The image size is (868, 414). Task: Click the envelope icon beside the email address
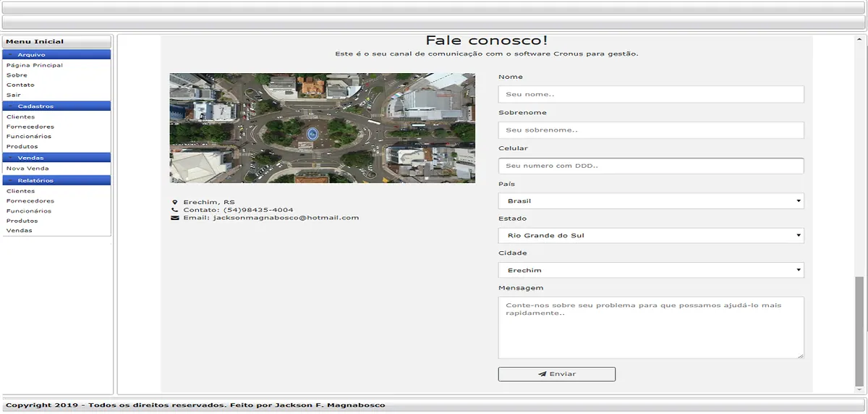(174, 217)
